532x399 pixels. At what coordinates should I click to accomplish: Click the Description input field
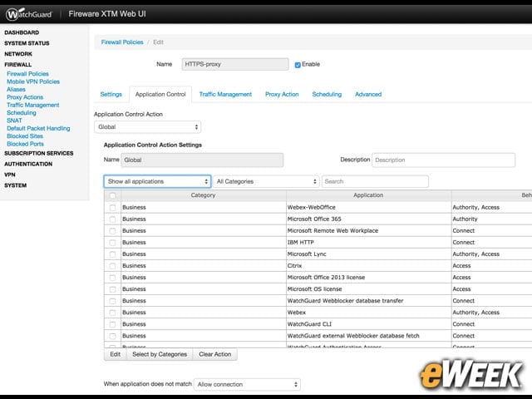pyautogui.click(x=443, y=160)
